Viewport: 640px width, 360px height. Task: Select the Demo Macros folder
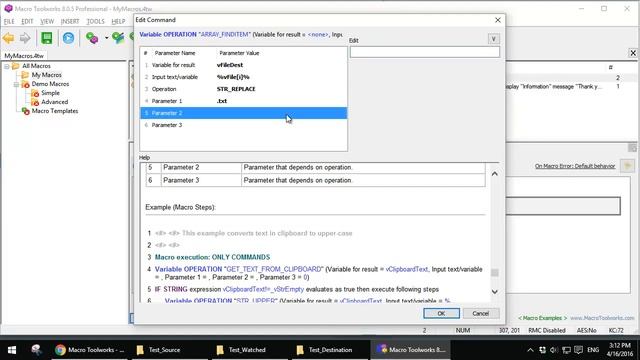point(50,84)
